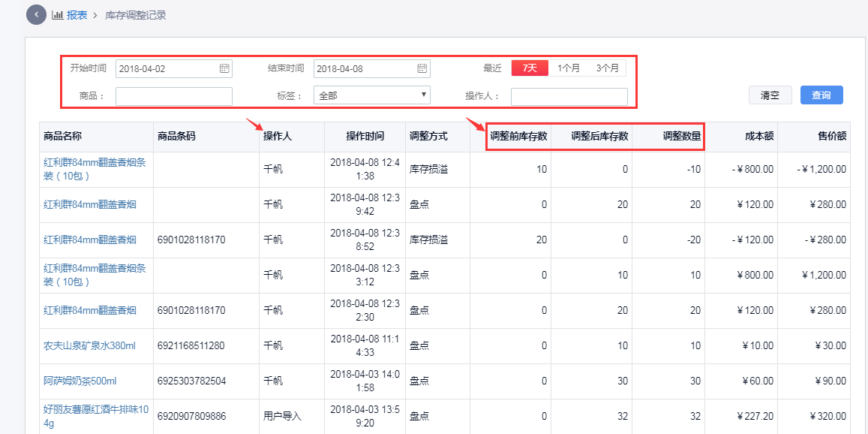Open product link 农夫山泉矿泉水380ml

pyautogui.click(x=89, y=346)
